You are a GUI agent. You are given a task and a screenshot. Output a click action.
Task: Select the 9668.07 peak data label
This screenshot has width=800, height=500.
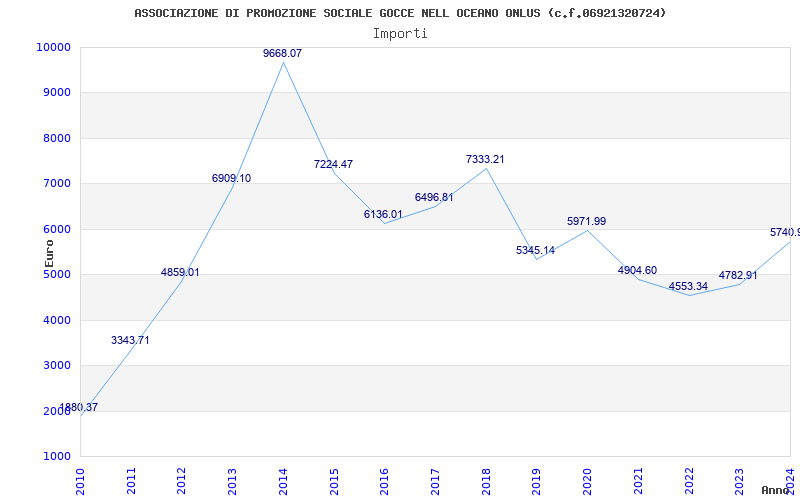pyautogui.click(x=283, y=53)
